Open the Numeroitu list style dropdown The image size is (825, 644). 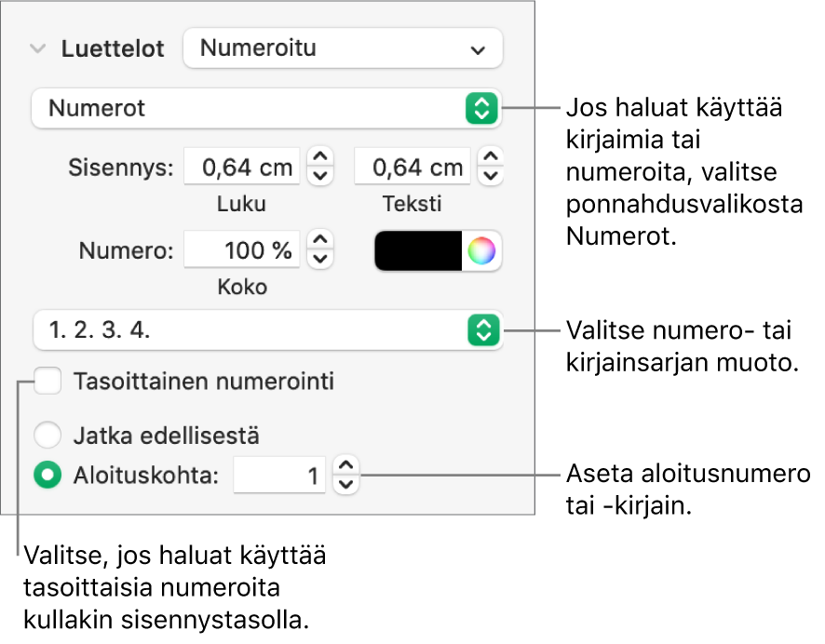(x=343, y=49)
